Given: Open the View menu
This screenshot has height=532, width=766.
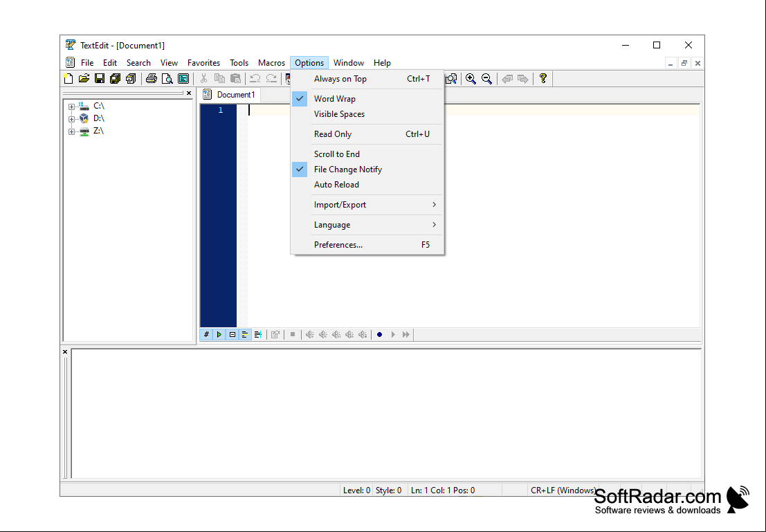Looking at the screenshot, I should pos(169,63).
